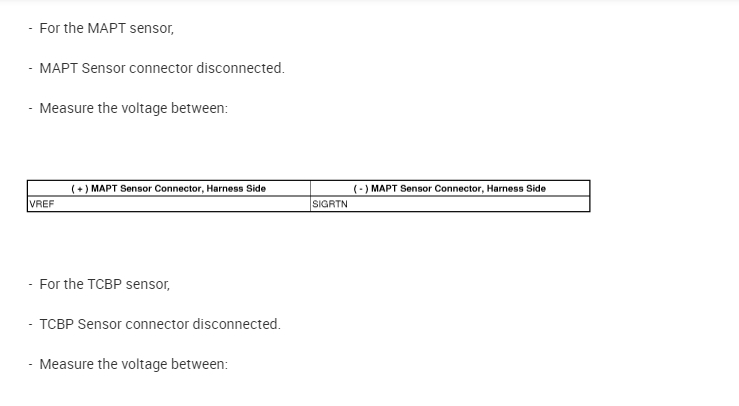Screen dimensions: 739x406
Task: Click "Harness Side" in the (+) header cell
Action: 236,188
